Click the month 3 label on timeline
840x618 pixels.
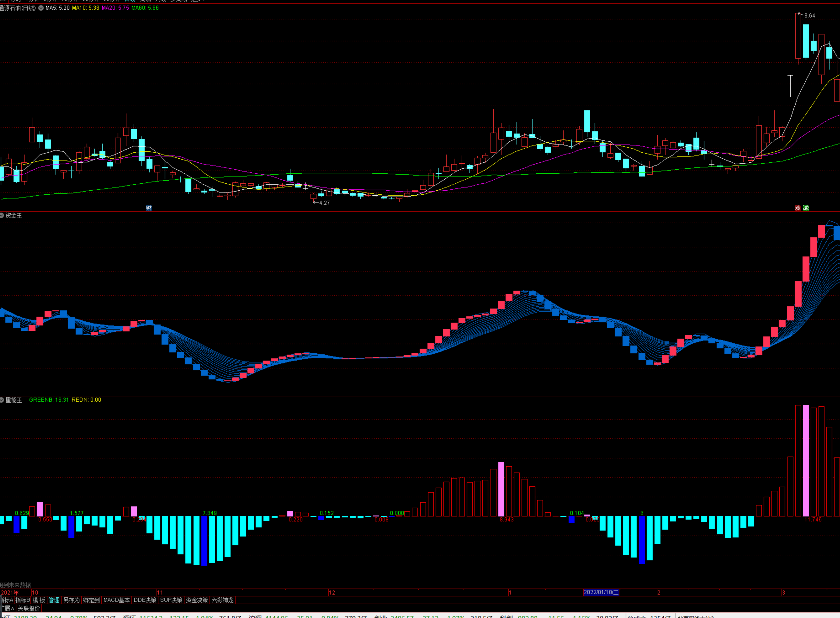click(784, 592)
